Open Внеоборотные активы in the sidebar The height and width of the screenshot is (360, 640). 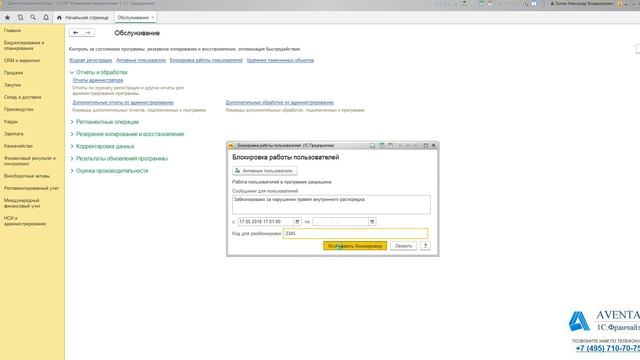(x=27, y=176)
